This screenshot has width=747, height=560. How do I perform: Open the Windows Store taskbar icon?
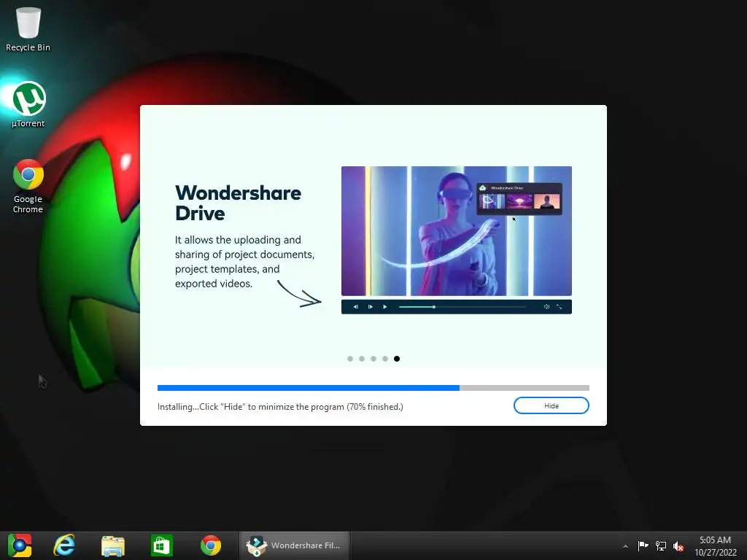click(161, 545)
